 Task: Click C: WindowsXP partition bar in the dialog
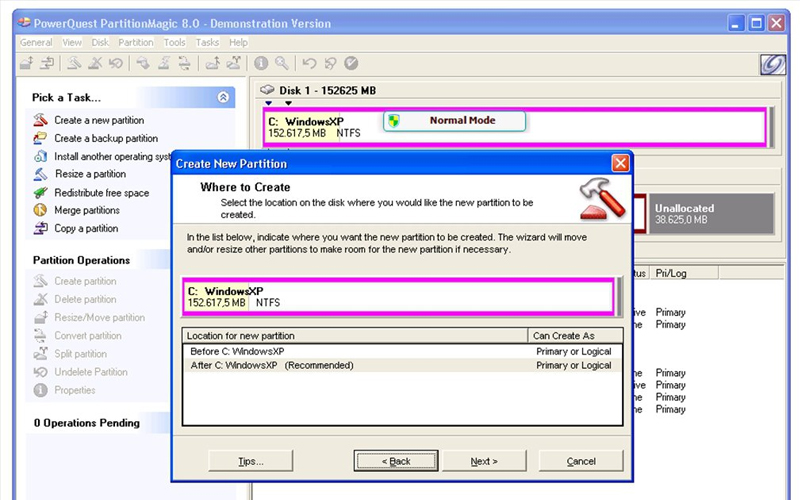(x=398, y=296)
